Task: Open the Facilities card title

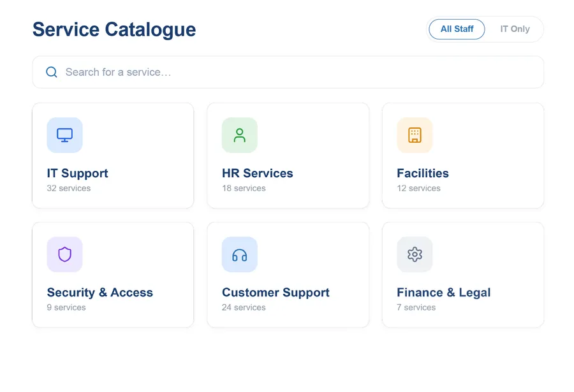Action: (x=423, y=173)
